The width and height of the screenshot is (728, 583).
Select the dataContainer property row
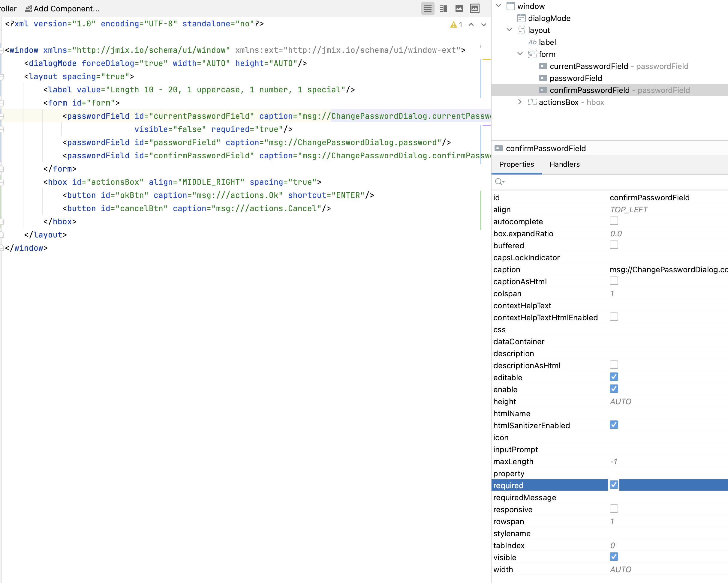[609, 342]
